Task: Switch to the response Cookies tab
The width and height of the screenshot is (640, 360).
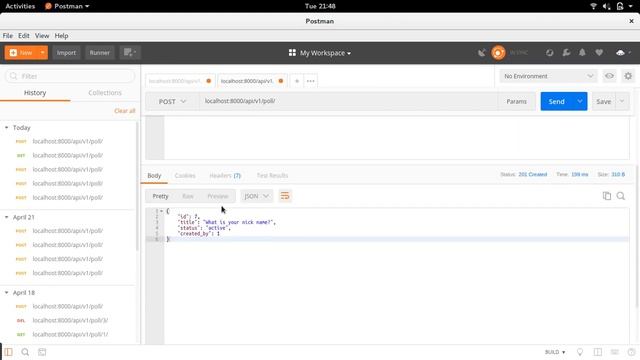Action: [x=185, y=176]
